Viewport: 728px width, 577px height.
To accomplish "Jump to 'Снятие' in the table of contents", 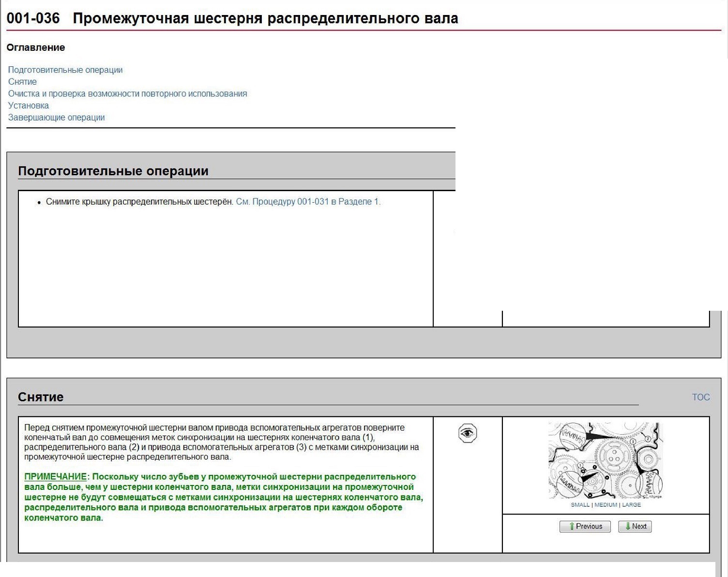I will point(22,82).
